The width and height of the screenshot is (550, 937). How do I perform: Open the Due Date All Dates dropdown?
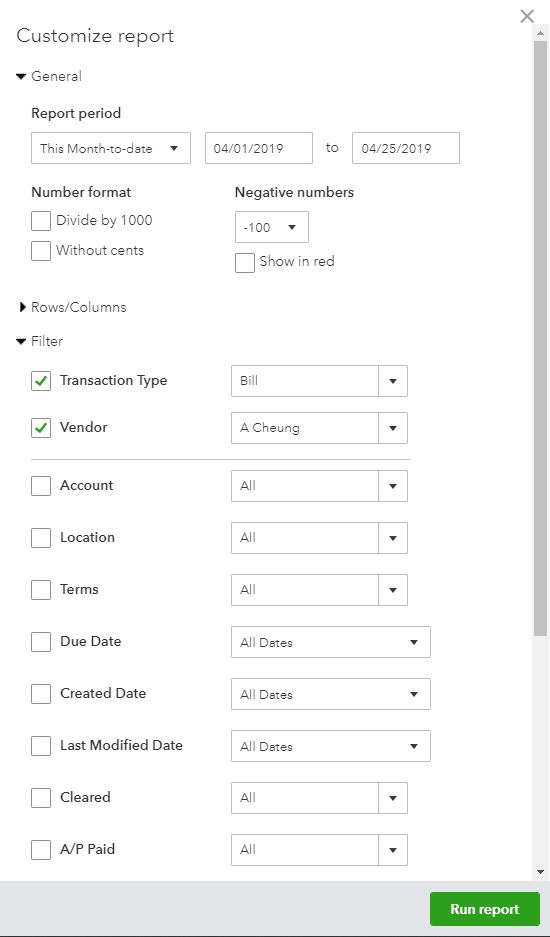[x=331, y=642]
